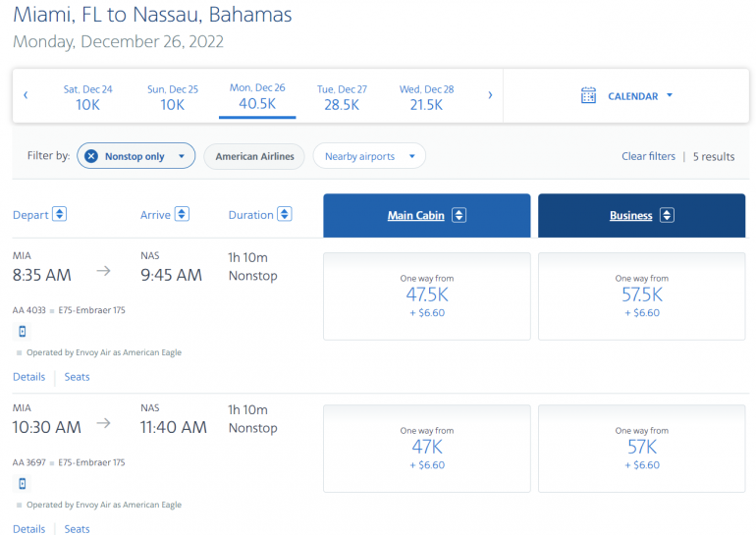Open the calendar icon view

tap(588, 95)
